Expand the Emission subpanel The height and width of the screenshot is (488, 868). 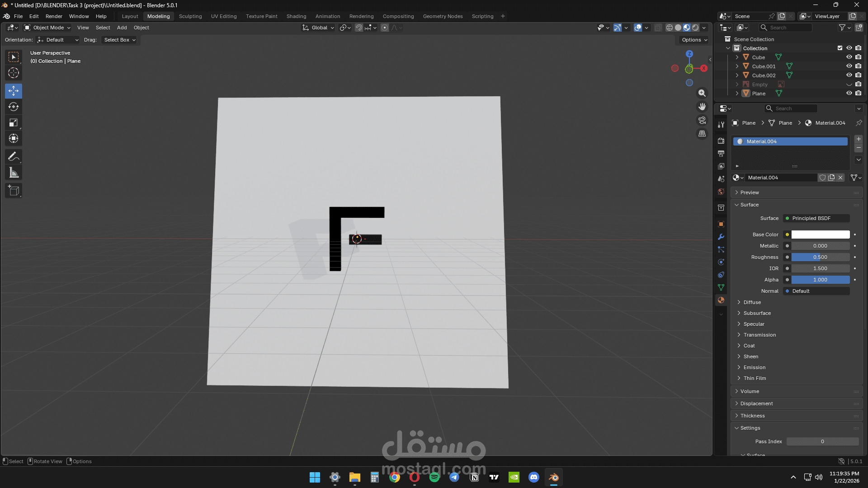[x=754, y=367]
